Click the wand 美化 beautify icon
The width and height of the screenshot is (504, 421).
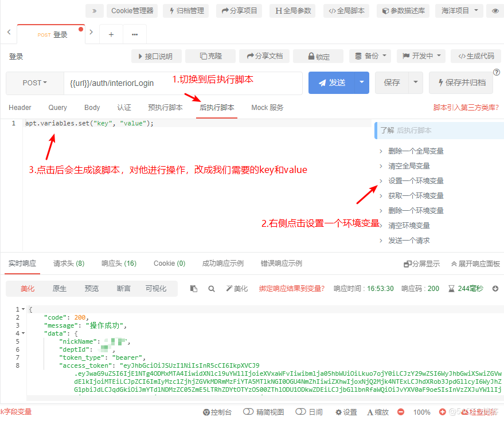click(237, 289)
